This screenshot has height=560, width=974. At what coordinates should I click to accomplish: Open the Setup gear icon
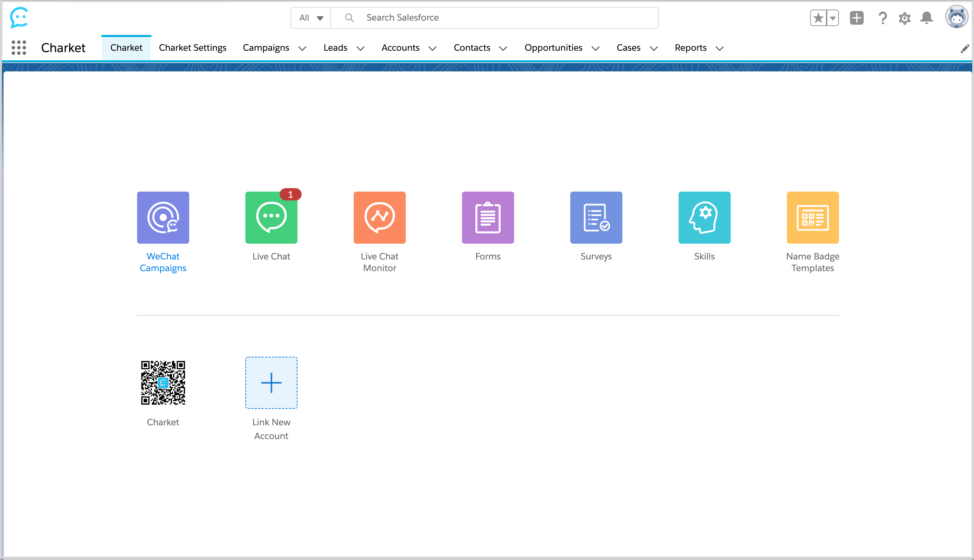904,18
